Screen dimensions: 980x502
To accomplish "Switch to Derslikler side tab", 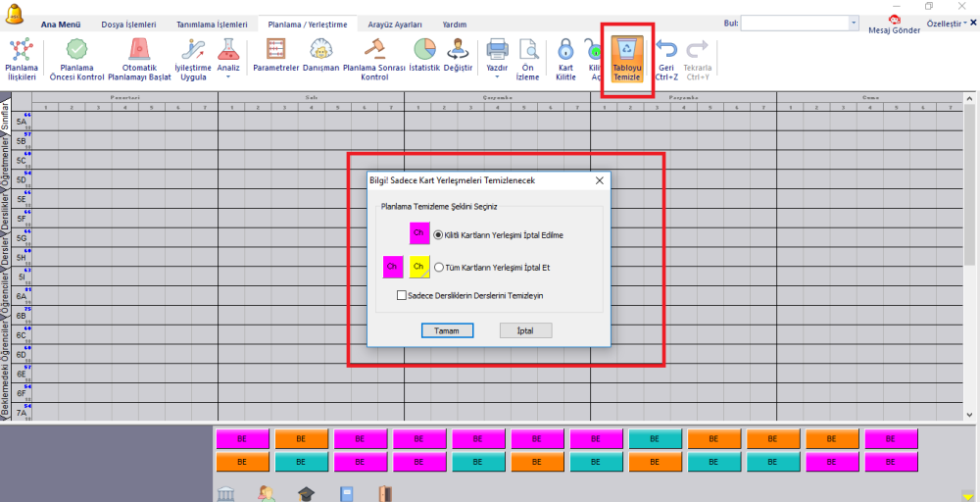I will point(5,212).
